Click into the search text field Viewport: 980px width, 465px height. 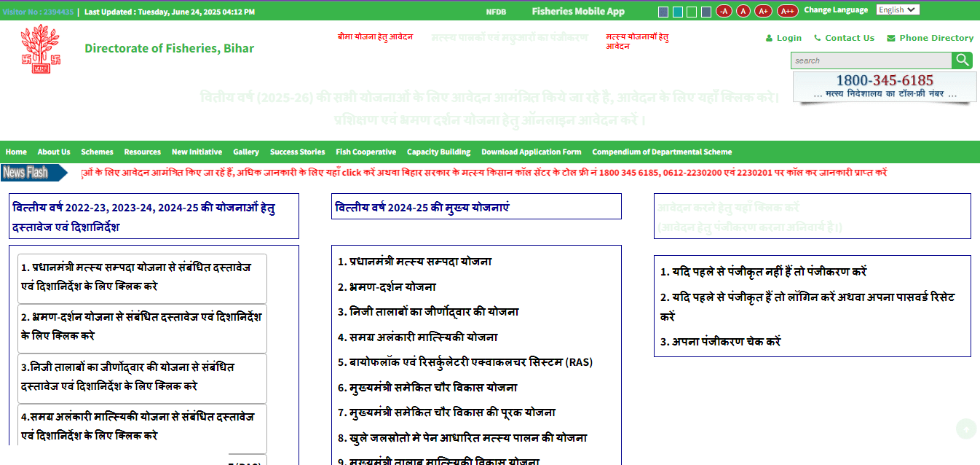point(870,60)
